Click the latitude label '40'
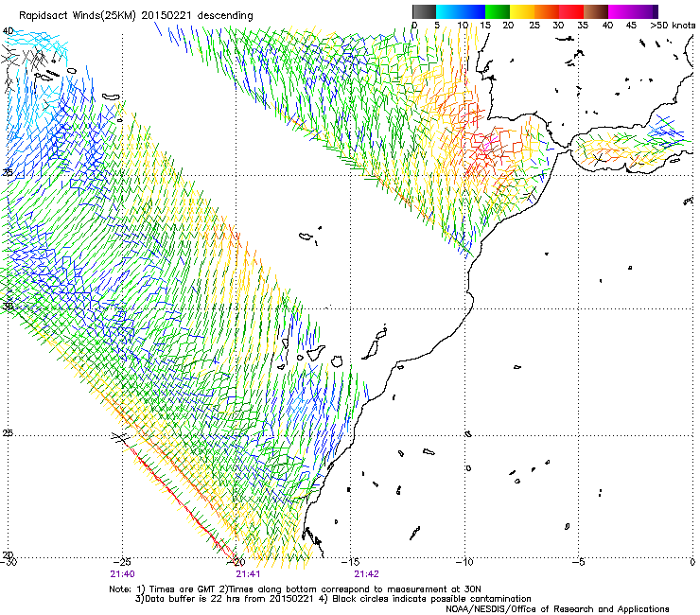700x615 pixels. [x=8, y=31]
